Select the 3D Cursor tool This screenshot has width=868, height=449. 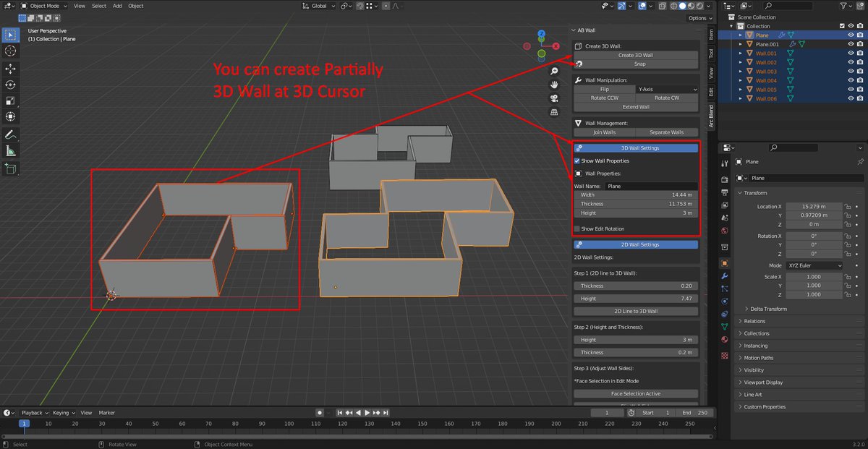pos(11,51)
